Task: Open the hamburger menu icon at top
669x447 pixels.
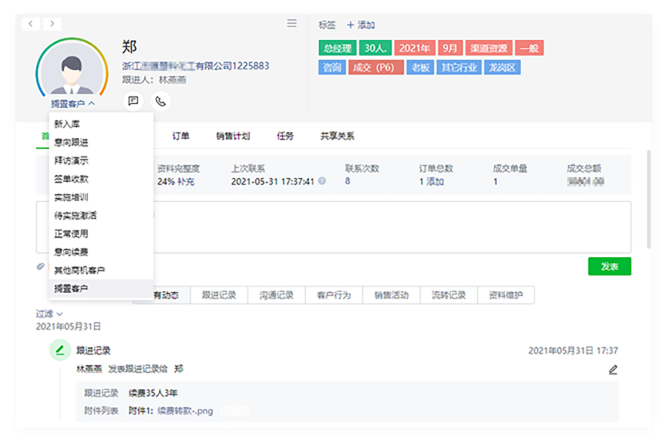Action: pyautogui.click(x=291, y=23)
